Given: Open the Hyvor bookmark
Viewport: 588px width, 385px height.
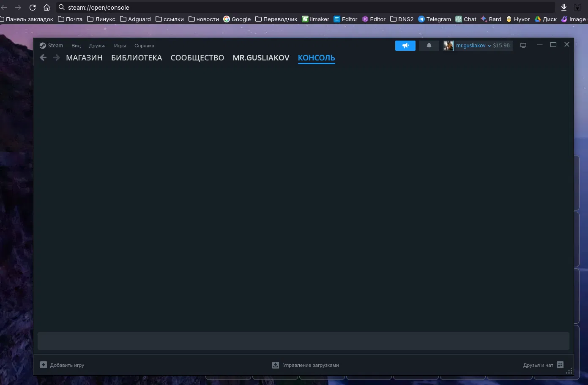Looking at the screenshot, I should tap(518, 19).
